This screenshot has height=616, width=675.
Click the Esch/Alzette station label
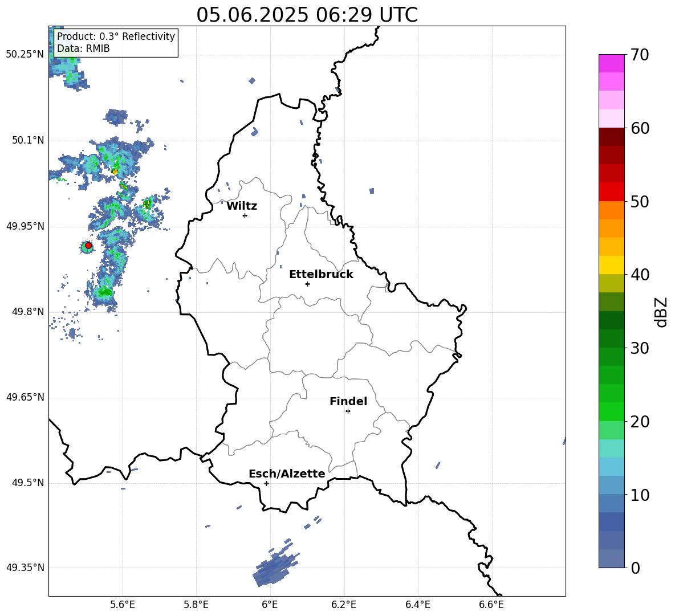point(287,474)
